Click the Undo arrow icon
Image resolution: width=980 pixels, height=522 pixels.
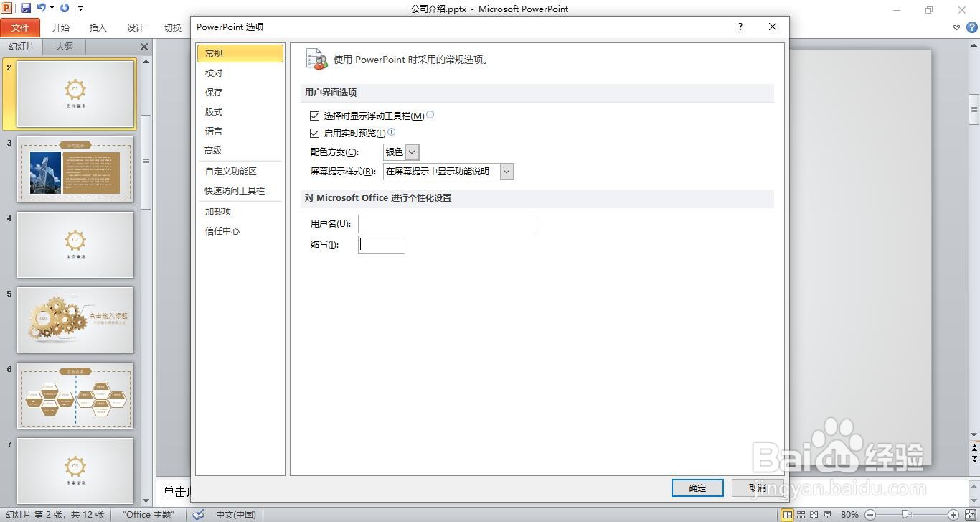(41, 8)
